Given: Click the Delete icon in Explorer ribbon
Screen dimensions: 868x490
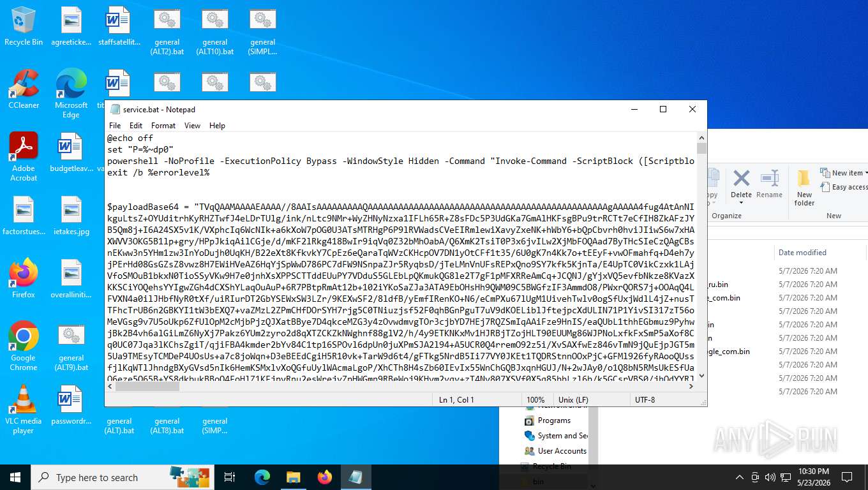Looking at the screenshot, I should point(741,179).
